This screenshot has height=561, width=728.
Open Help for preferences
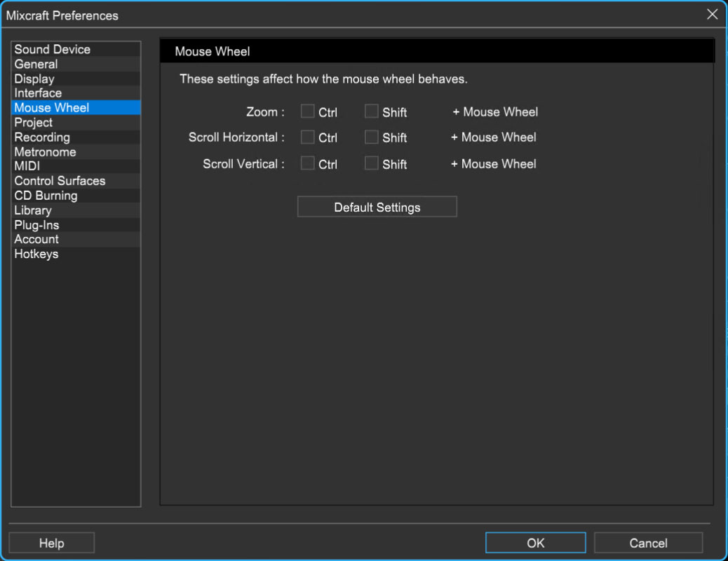(x=51, y=543)
